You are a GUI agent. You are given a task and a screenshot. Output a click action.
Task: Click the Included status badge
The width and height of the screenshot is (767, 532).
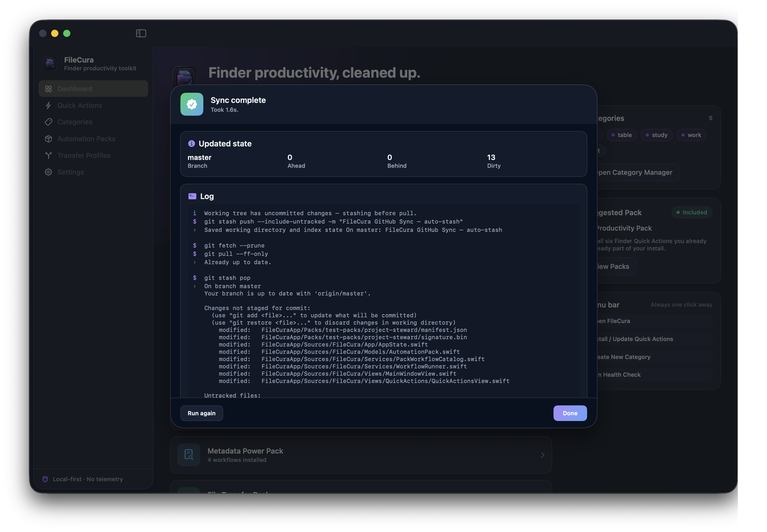click(x=691, y=212)
